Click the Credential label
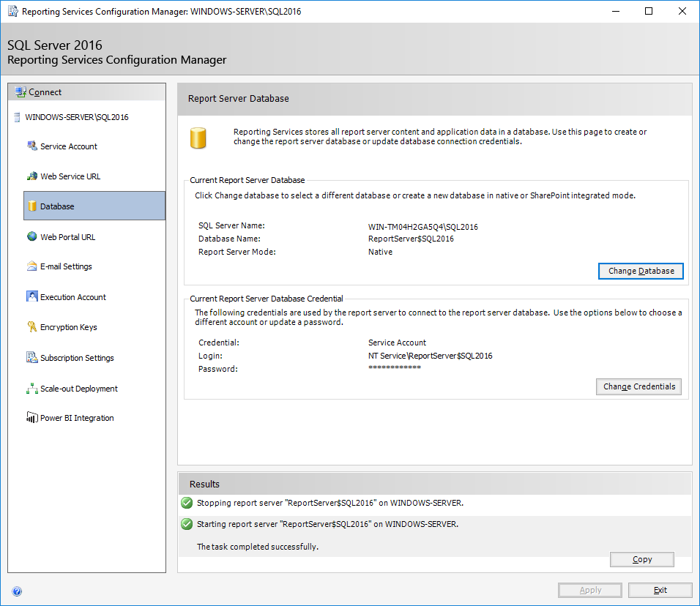The image size is (700, 606). 218,343
